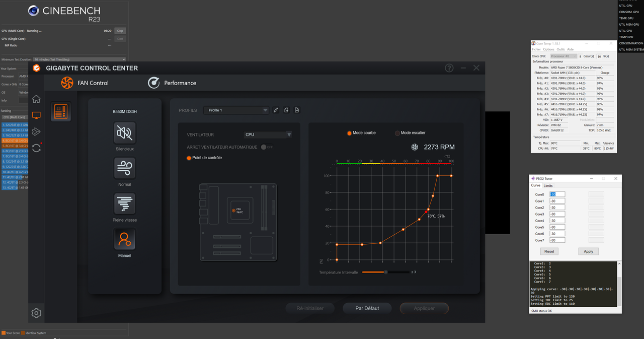The image size is (644, 339).
Task: Click the 2273 RPM readout
Action: click(439, 147)
